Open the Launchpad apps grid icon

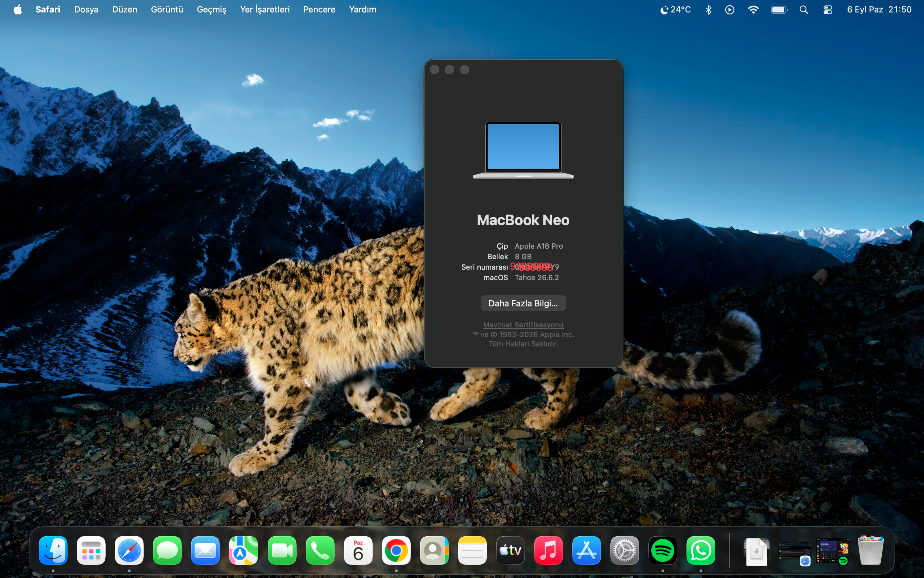[x=91, y=550]
